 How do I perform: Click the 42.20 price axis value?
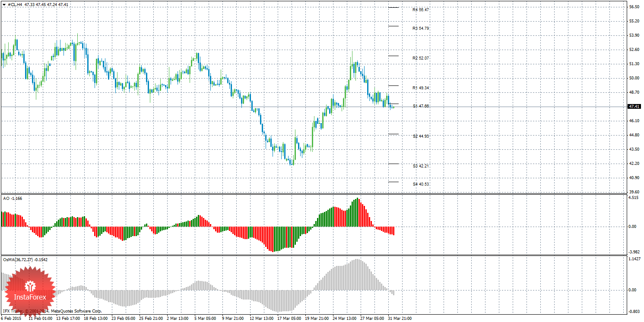pyautogui.click(x=634, y=164)
